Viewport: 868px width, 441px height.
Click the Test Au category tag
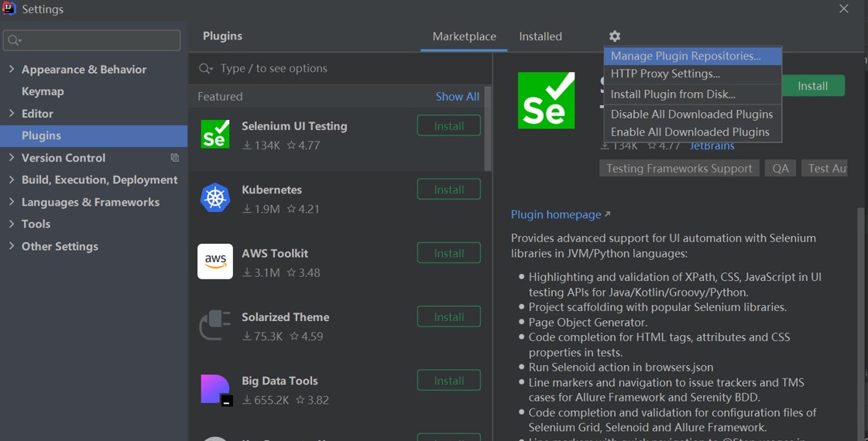(x=825, y=168)
